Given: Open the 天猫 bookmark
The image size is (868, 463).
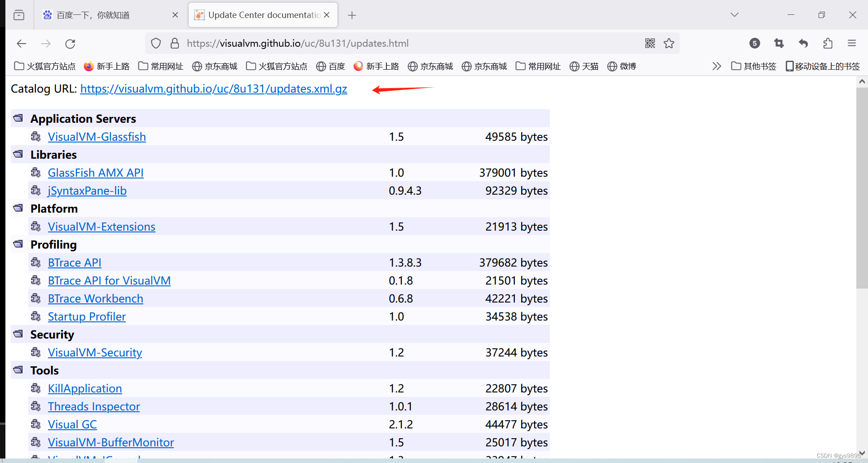Looking at the screenshot, I should tap(584, 66).
